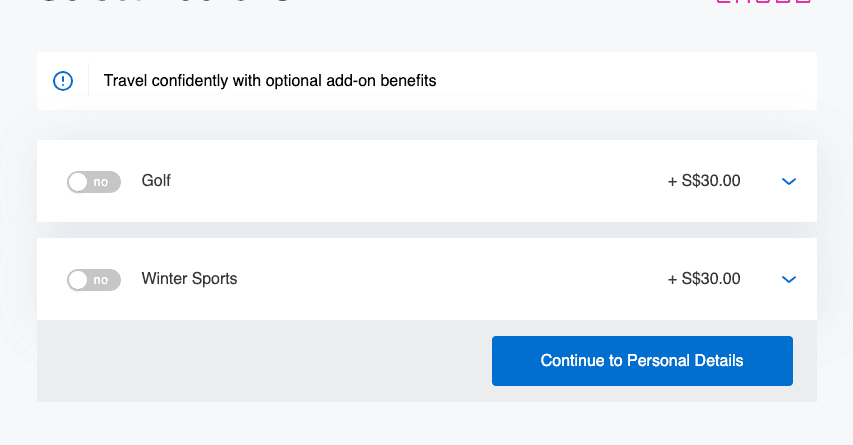853x445 pixels.
Task: Click the blue info icon in the banner
Action: (x=63, y=81)
